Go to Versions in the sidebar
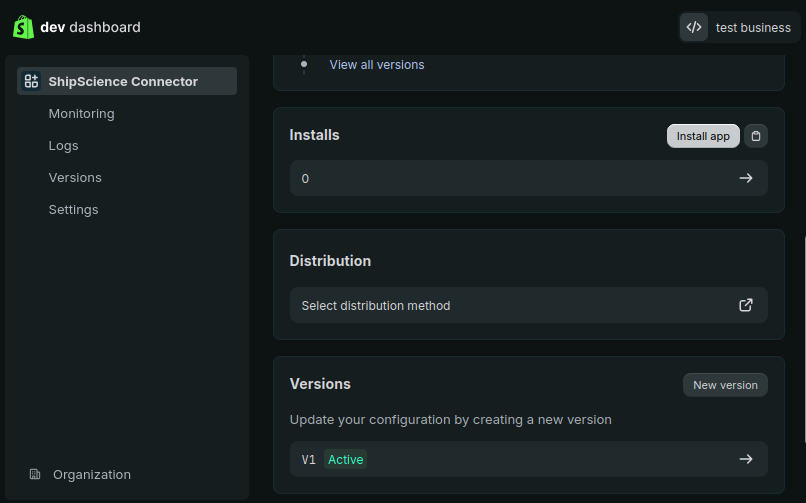This screenshot has height=503, width=806. [x=75, y=178]
